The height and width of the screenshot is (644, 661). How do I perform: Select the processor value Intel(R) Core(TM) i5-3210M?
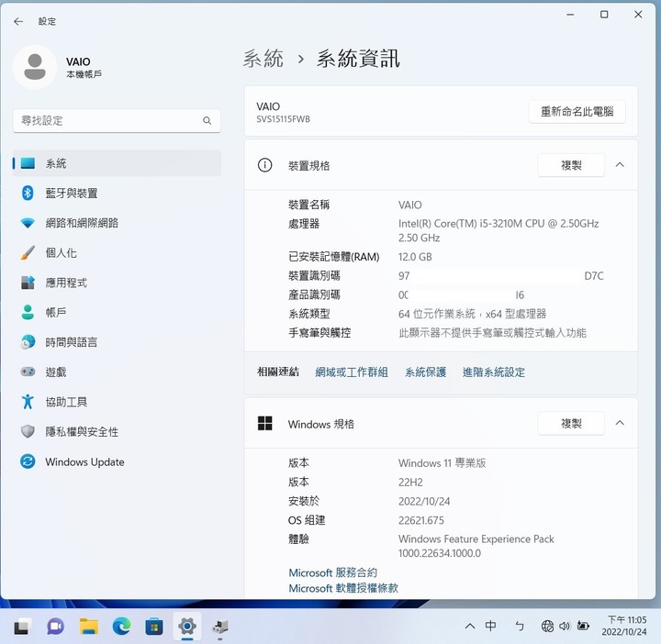click(x=499, y=230)
